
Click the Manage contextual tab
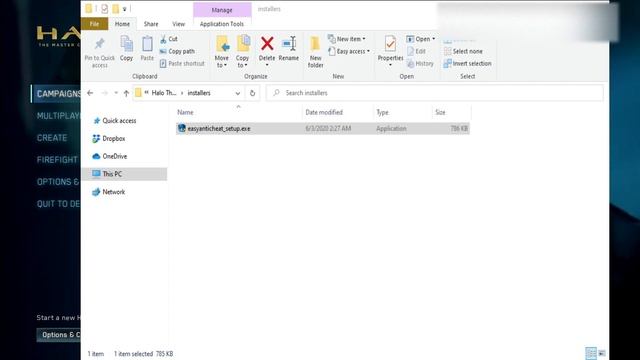[x=222, y=10]
